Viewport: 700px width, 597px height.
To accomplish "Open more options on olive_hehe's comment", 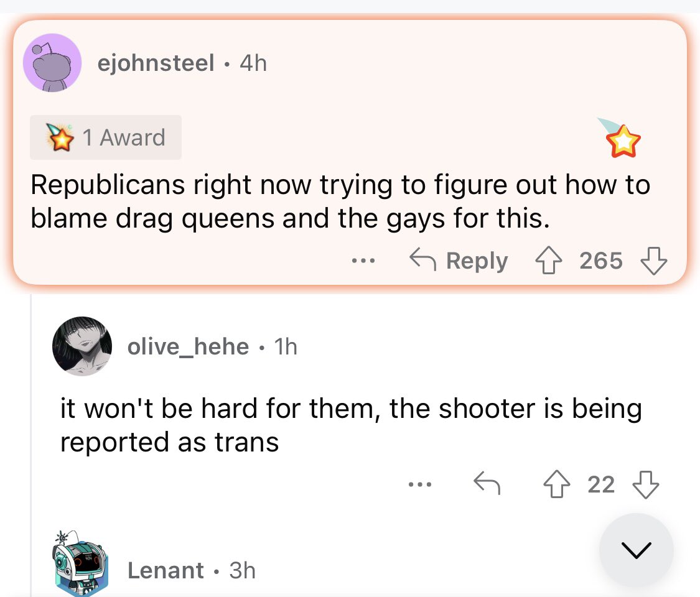I will (420, 484).
